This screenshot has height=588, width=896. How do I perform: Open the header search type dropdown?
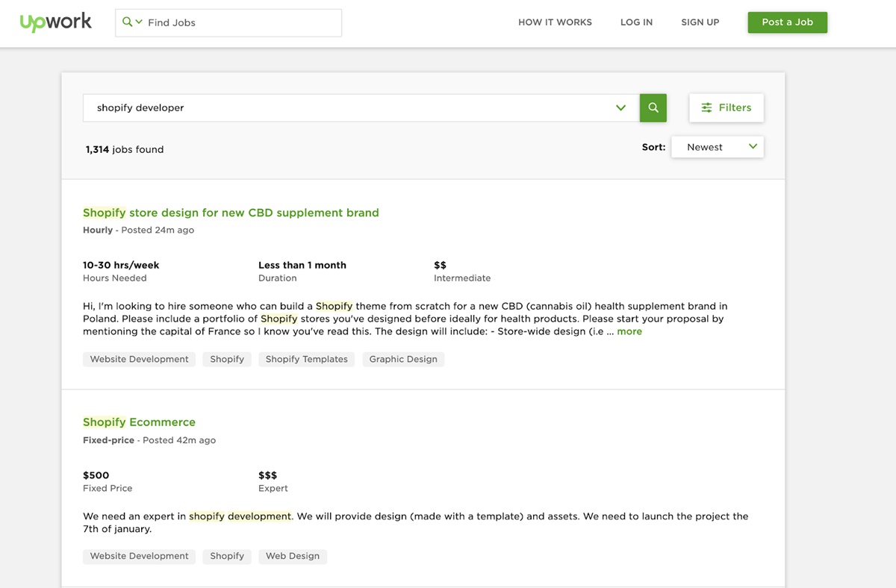point(132,22)
